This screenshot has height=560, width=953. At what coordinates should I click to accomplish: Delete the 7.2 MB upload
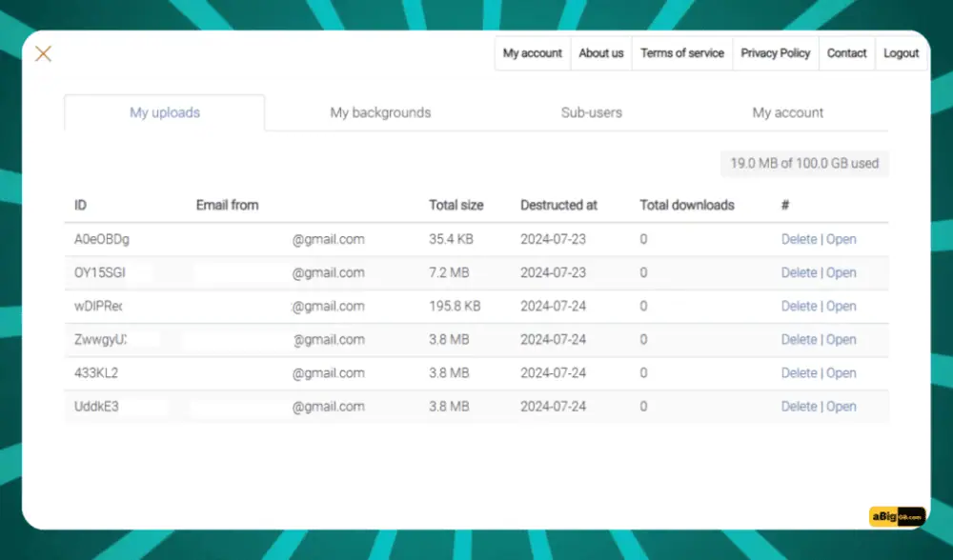click(799, 272)
